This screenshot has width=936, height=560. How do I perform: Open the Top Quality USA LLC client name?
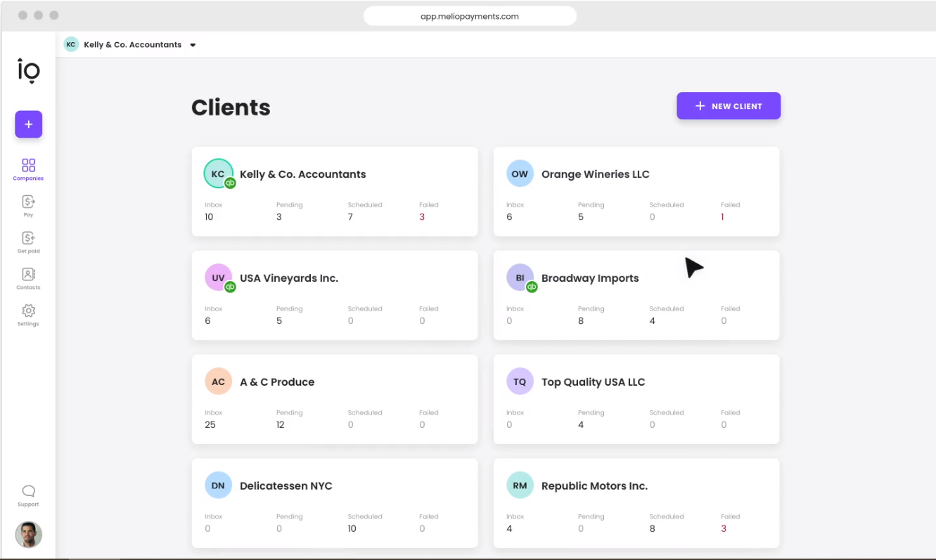click(593, 382)
